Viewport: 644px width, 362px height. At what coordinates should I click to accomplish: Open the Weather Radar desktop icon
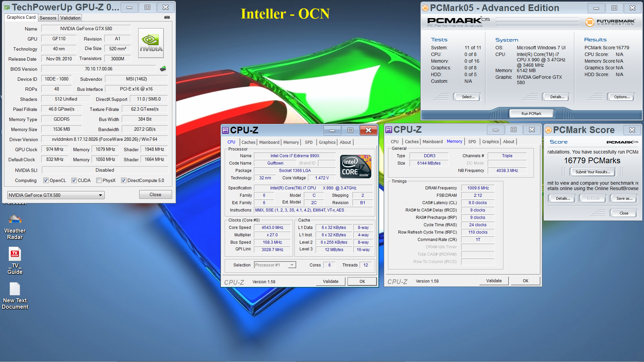click(15, 227)
